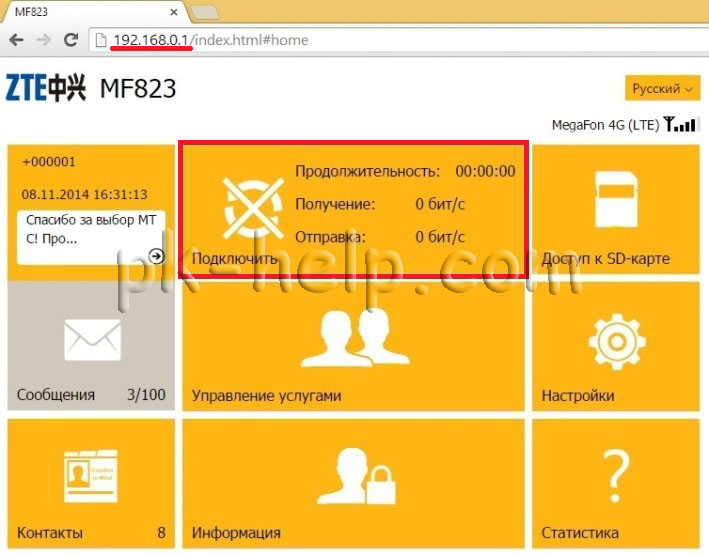Click the envelope messages icon

click(93, 339)
